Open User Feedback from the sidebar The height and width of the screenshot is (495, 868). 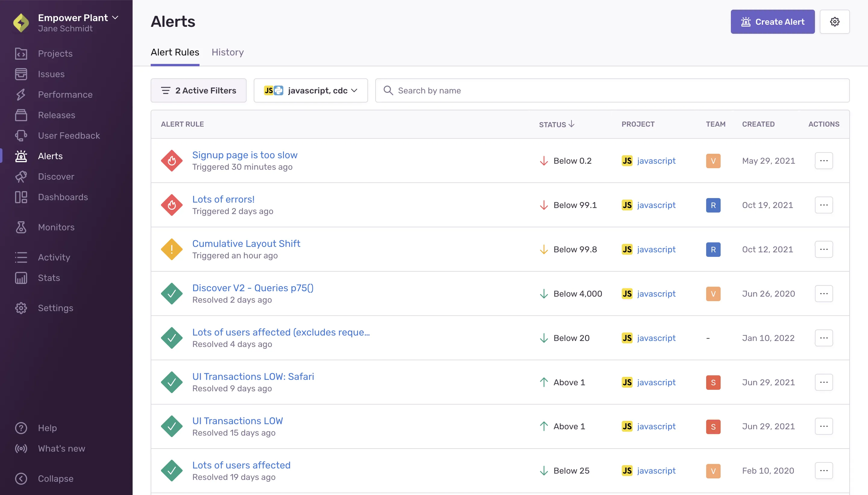[68, 135]
